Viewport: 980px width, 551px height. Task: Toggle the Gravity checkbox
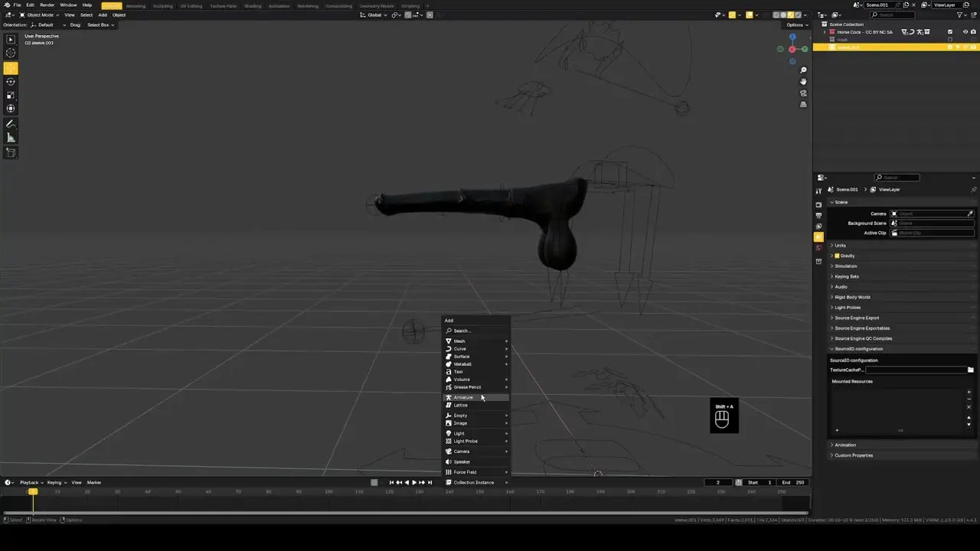(x=837, y=256)
